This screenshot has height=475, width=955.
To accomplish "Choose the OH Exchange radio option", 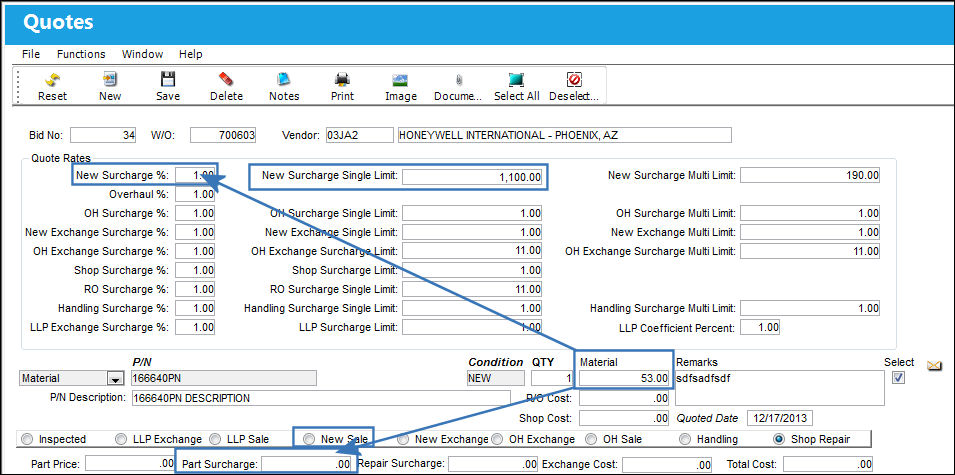I will tap(496, 439).
